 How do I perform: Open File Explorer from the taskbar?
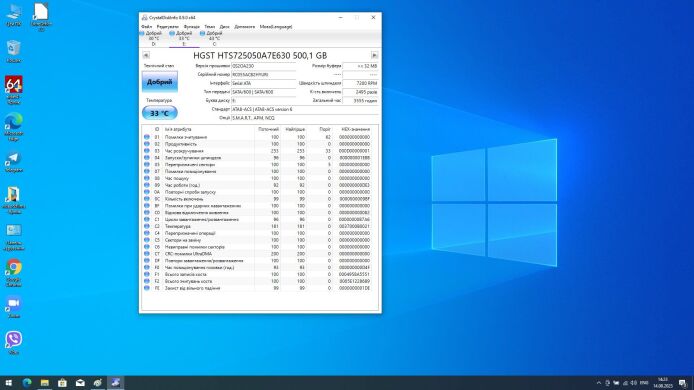point(45,383)
